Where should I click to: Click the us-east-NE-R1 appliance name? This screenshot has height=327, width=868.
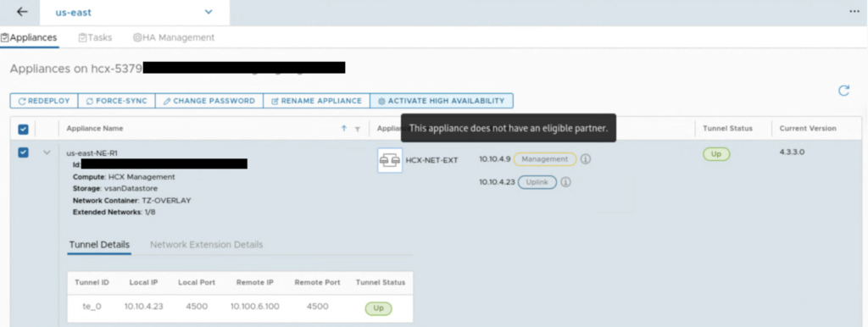pos(92,153)
